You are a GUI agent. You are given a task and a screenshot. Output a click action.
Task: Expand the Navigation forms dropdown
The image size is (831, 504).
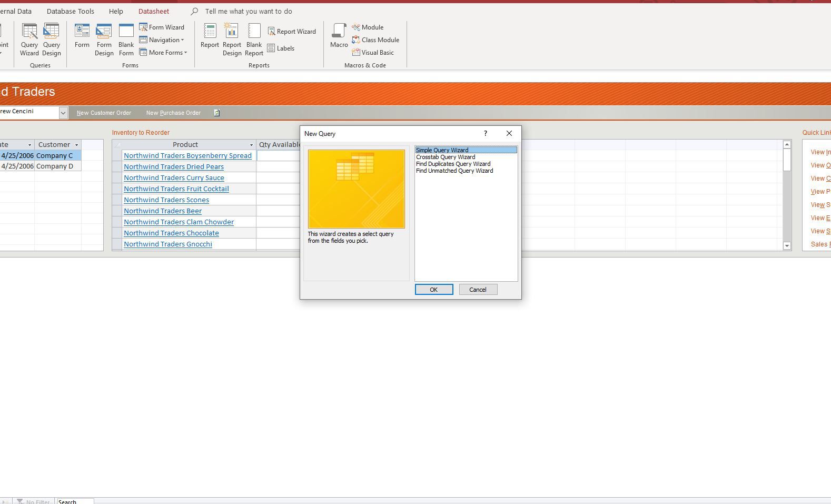162,39
